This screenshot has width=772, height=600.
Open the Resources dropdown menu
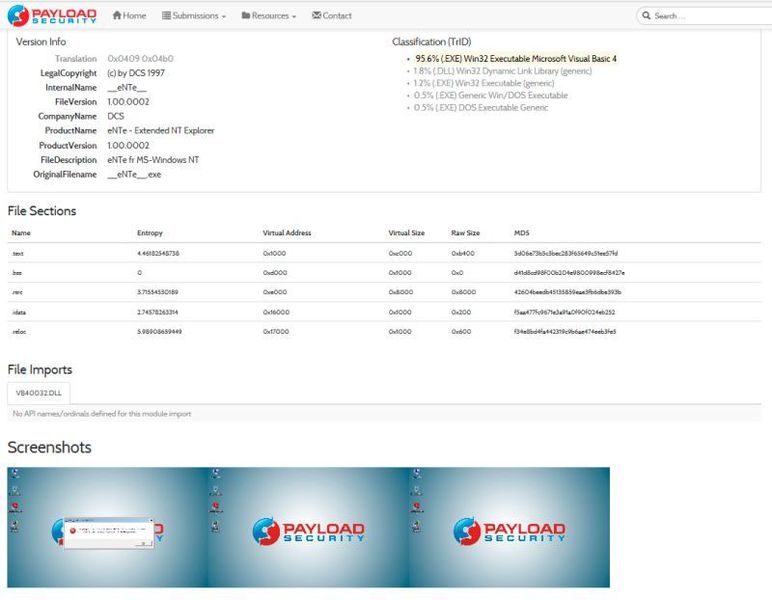(269, 15)
